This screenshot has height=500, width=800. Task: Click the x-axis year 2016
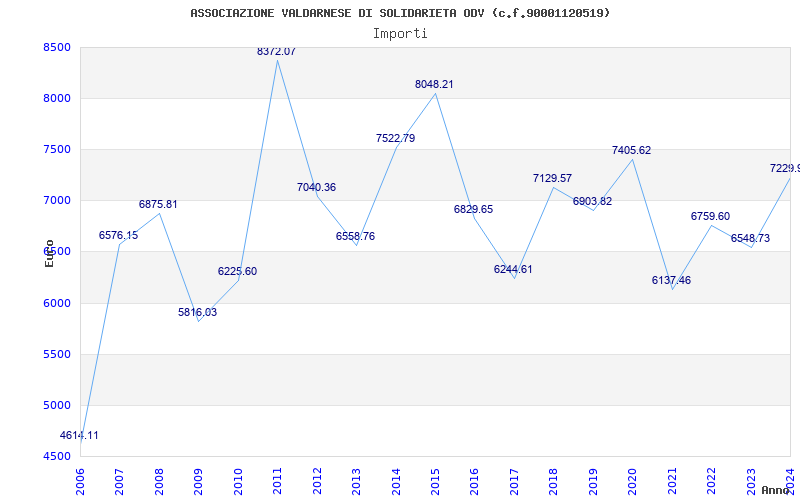coord(474,481)
